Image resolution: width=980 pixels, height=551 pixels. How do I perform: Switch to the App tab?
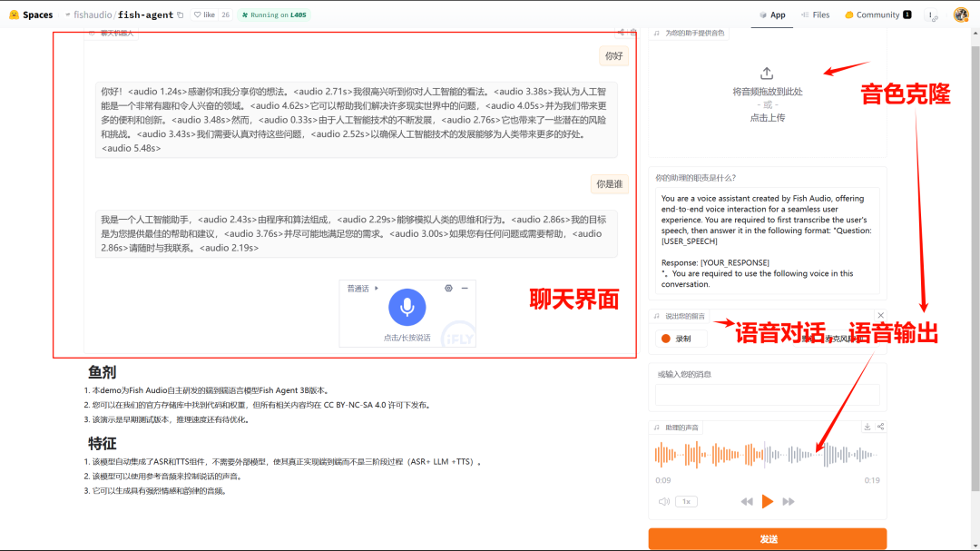772,15
